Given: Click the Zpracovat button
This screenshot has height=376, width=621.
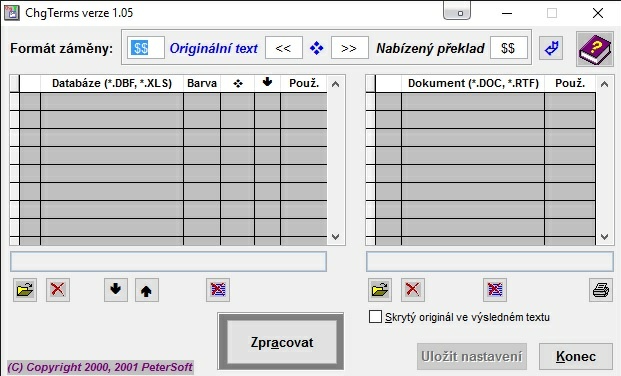Looking at the screenshot, I should (x=281, y=342).
